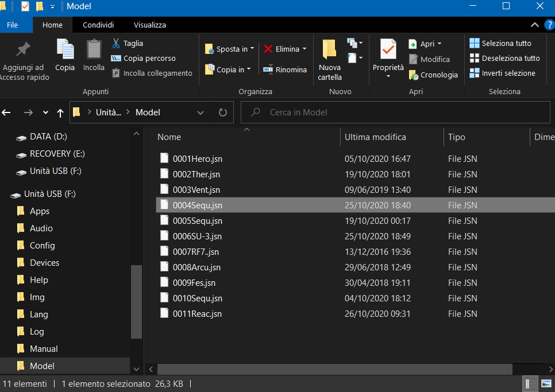Open the blue Help question mark
This screenshot has width=555, height=392.
click(550, 25)
